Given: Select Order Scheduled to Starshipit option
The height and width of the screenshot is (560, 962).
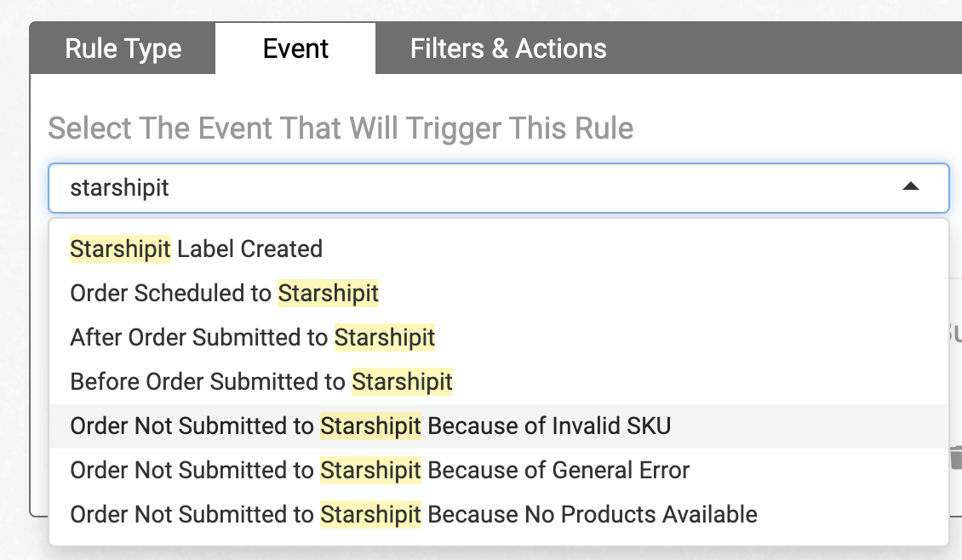Looking at the screenshot, I should click(x=224, y=294).
